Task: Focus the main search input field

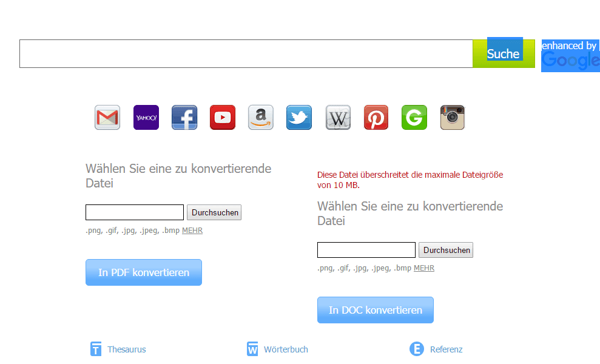Action: [x=246, y=53]
